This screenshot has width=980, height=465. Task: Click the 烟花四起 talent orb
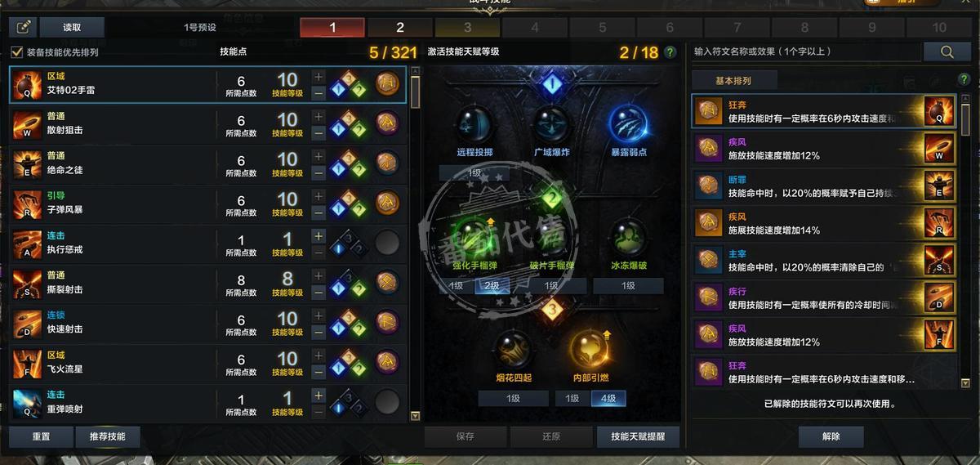coord(513,349)
